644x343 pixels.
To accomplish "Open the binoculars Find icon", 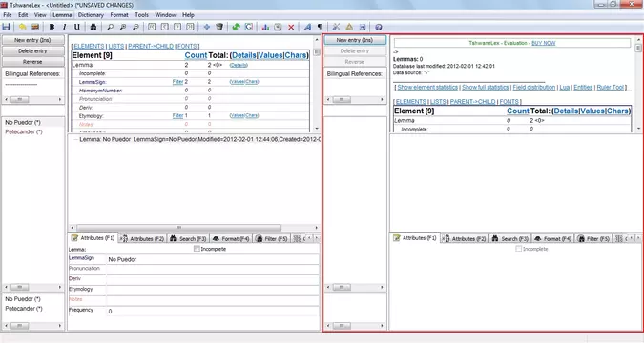I will click(93, 27).
